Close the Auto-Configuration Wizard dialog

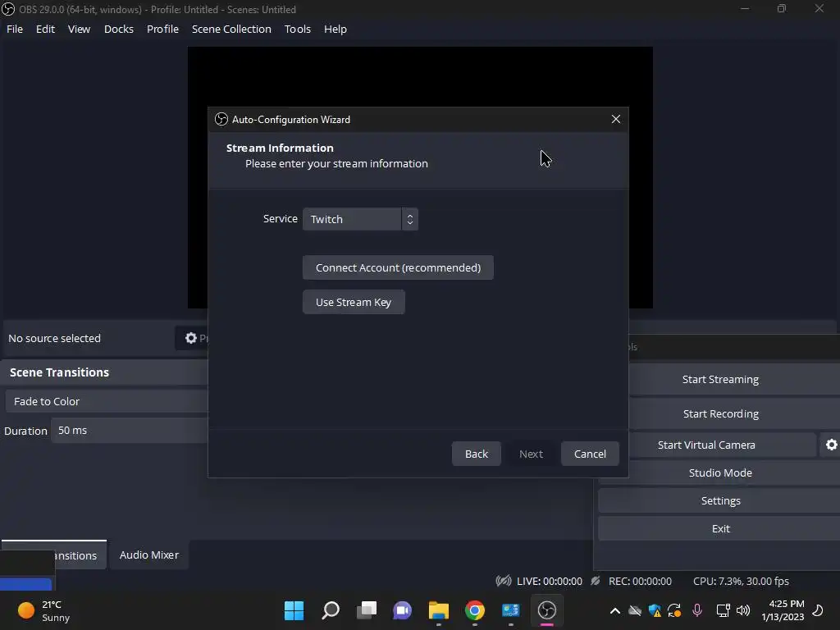click(x=616, y=119)
